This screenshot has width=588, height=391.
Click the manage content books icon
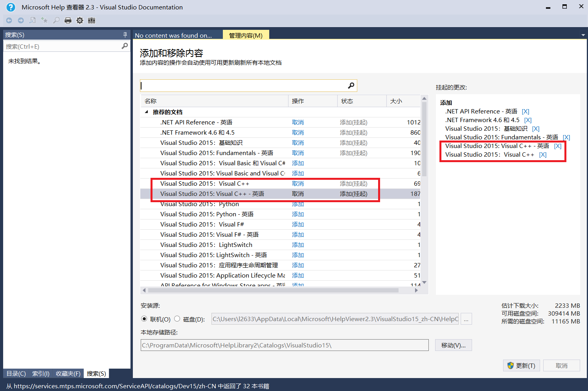(x=92, y=20)
